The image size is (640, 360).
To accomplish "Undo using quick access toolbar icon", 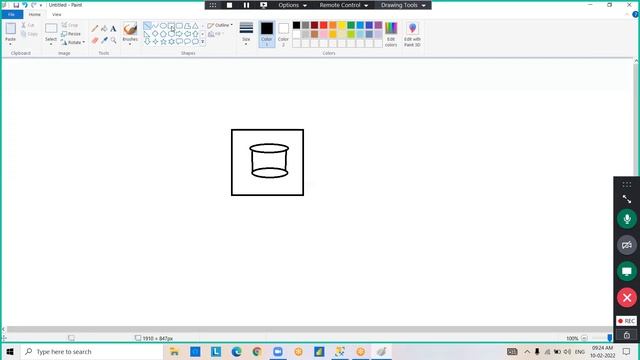I will point(25,5).
